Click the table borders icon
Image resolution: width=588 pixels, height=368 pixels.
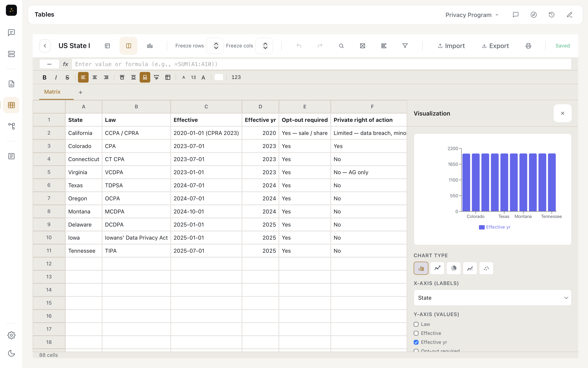click(x=168, y=77)
